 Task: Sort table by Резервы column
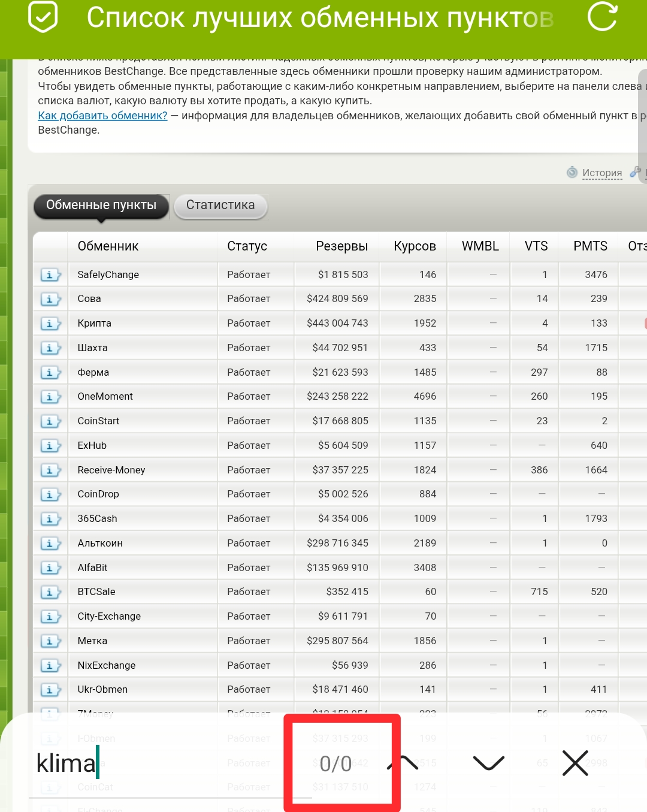pos(342,246)
